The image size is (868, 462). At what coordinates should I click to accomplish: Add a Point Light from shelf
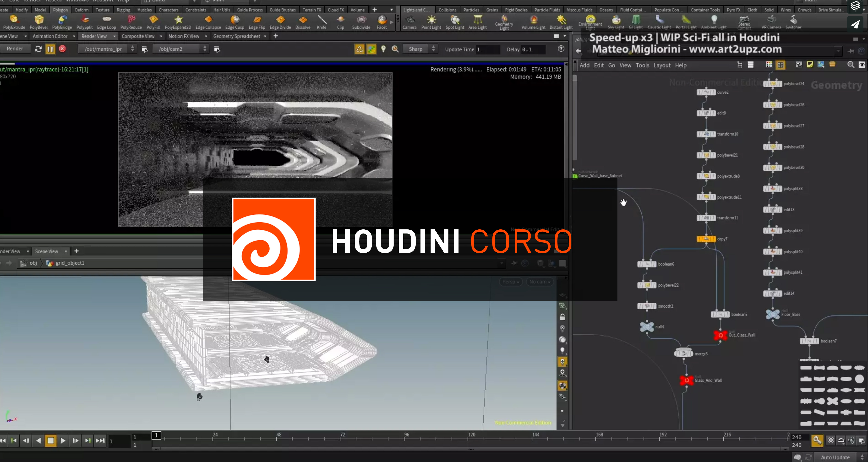point(431,22)
